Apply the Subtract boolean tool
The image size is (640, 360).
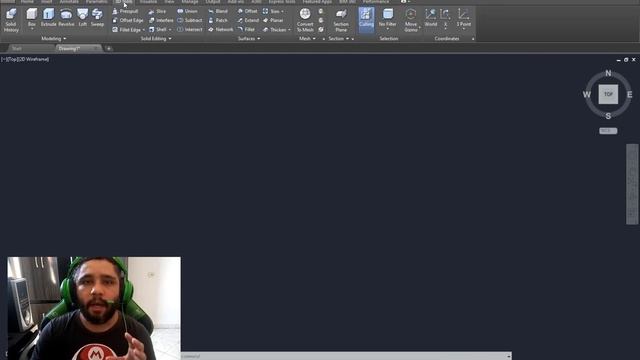190,20
